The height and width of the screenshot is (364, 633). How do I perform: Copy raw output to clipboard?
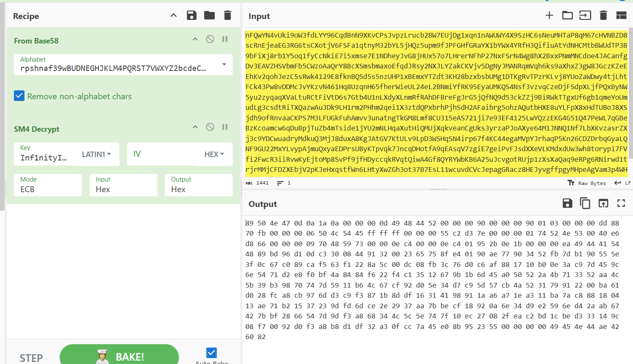(x=585, y=204)
